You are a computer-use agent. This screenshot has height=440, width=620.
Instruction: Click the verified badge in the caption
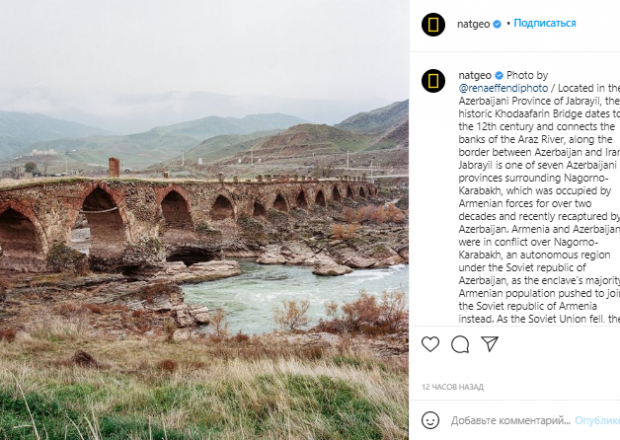point(499,75)
